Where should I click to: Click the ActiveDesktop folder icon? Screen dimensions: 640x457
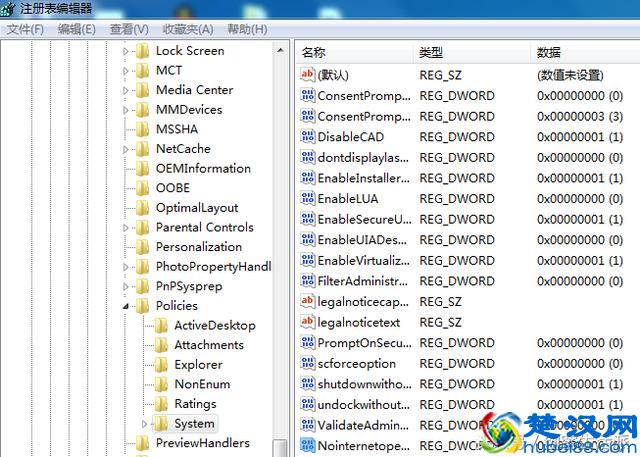click(161, 325)
